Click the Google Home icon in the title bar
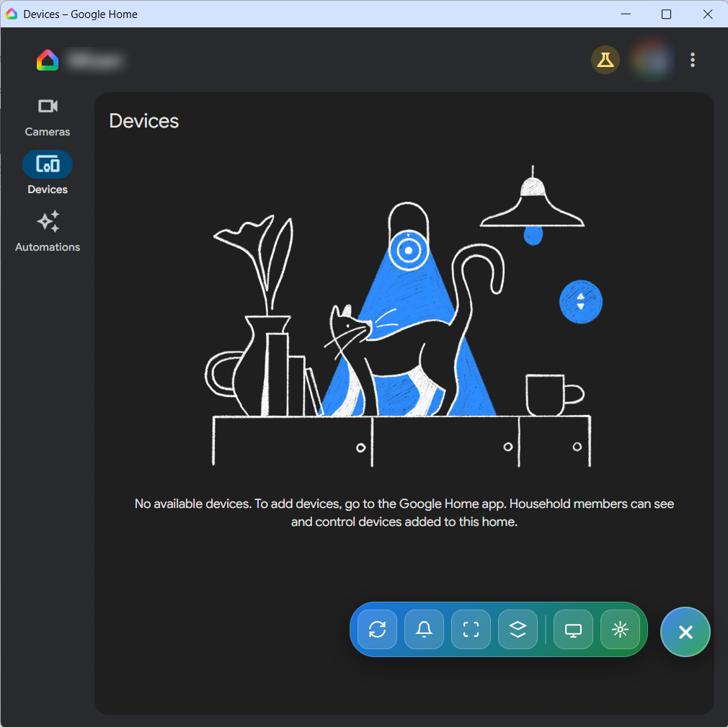The image size is (728, 727). click(x=12, y=14)
